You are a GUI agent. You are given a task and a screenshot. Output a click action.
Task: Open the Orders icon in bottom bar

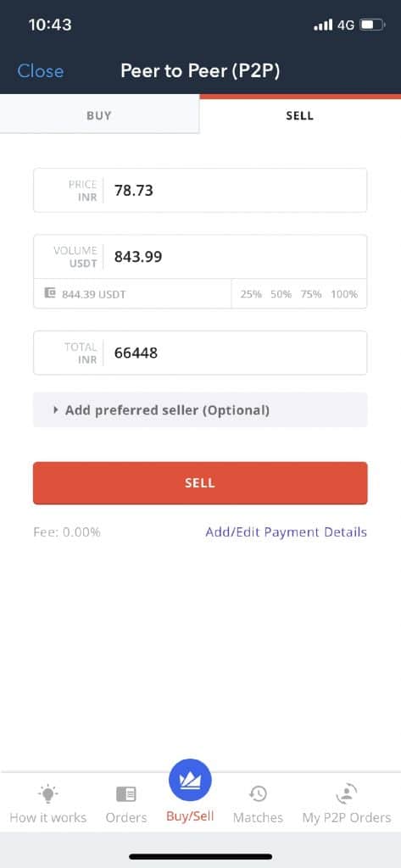coord(126,794)
